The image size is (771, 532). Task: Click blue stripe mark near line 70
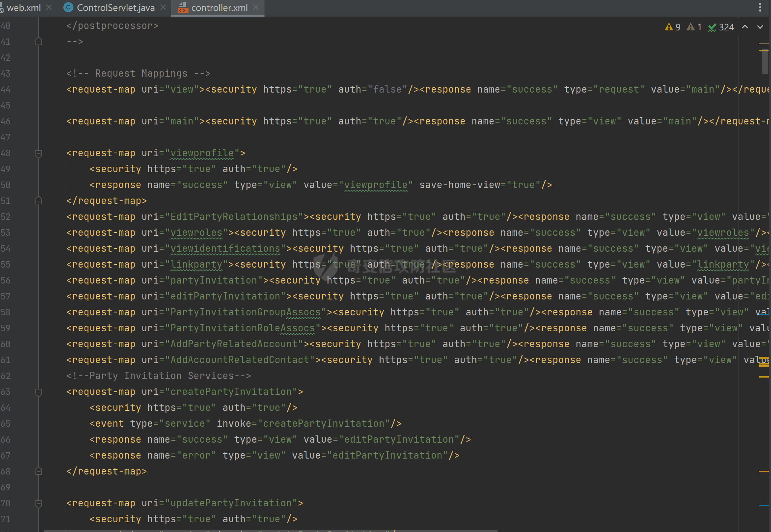(x=763, y=505)
